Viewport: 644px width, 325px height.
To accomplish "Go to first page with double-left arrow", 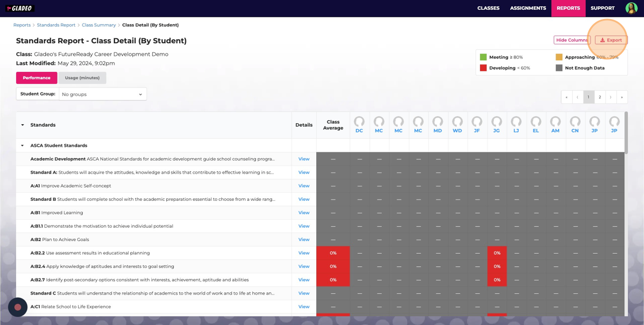I will pos(566,97).
